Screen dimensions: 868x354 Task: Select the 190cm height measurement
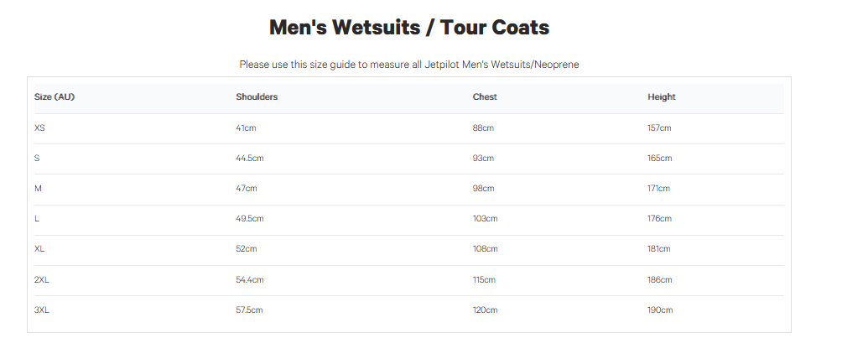pyautogui.click(x=660, y=310)
